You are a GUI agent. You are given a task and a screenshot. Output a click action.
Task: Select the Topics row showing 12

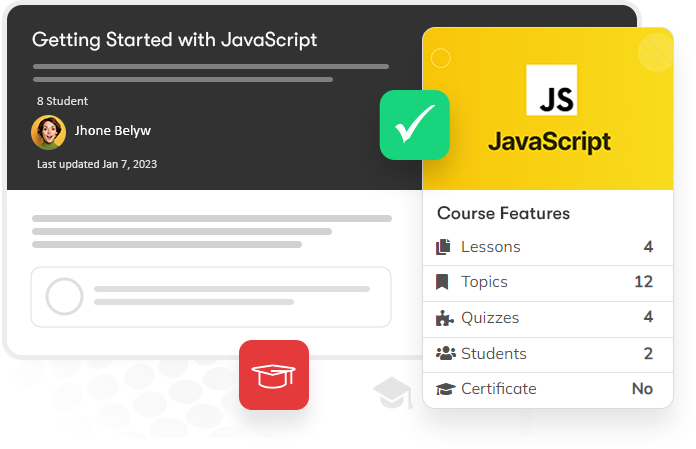click(548, 284)
